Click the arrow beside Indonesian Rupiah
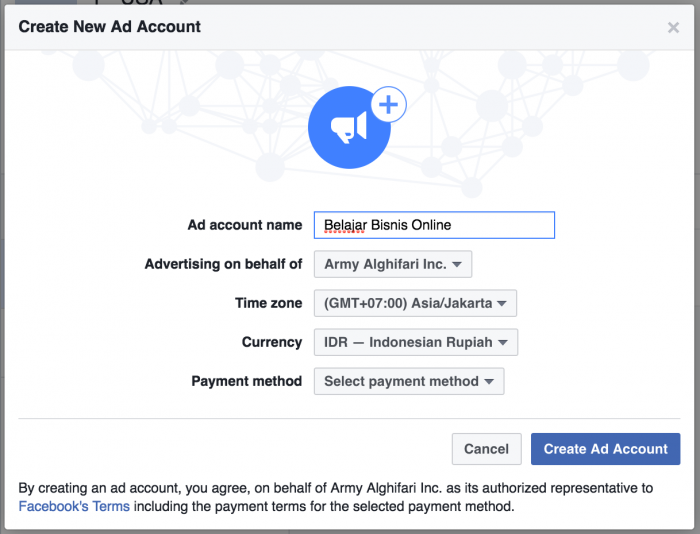Image resolution: width=700 pixels, height=534 pixels. (x=503, y=343)
